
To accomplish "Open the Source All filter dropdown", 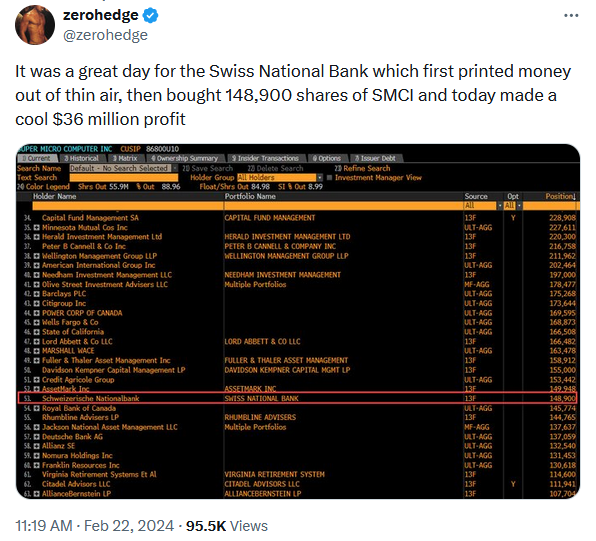I will [483, 206].
